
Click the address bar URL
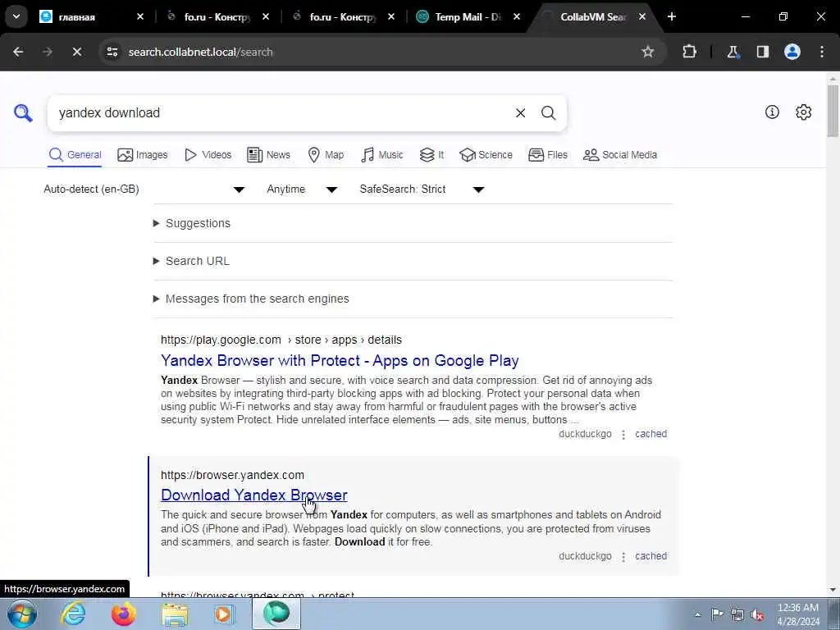(200, 52)
